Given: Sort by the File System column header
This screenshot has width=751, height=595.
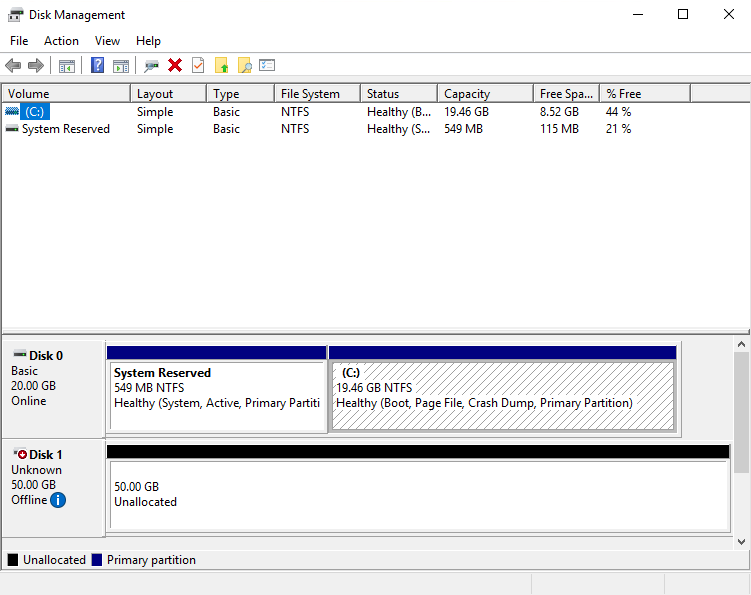Looking at the screenshot, I should pos(318,94).
